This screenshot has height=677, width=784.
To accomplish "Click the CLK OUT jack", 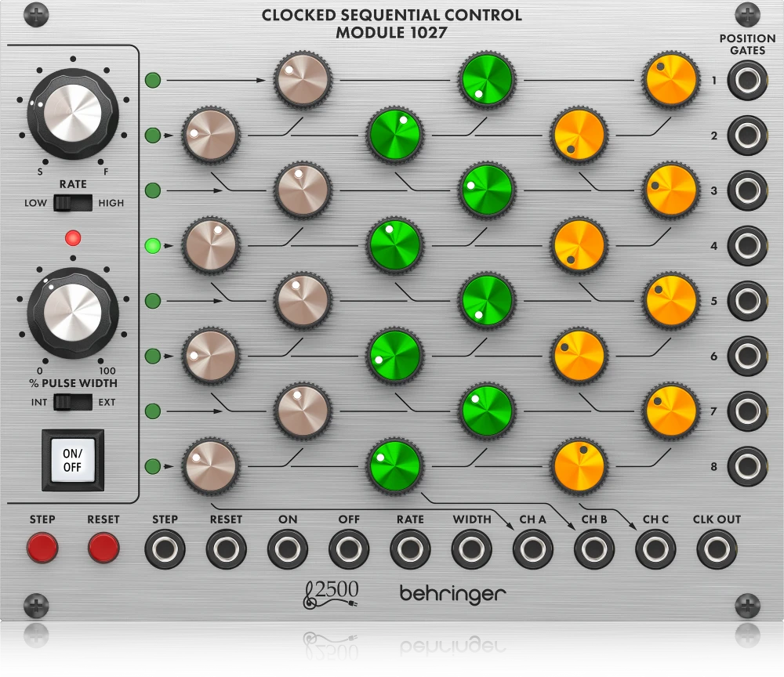I will (717, 549).
